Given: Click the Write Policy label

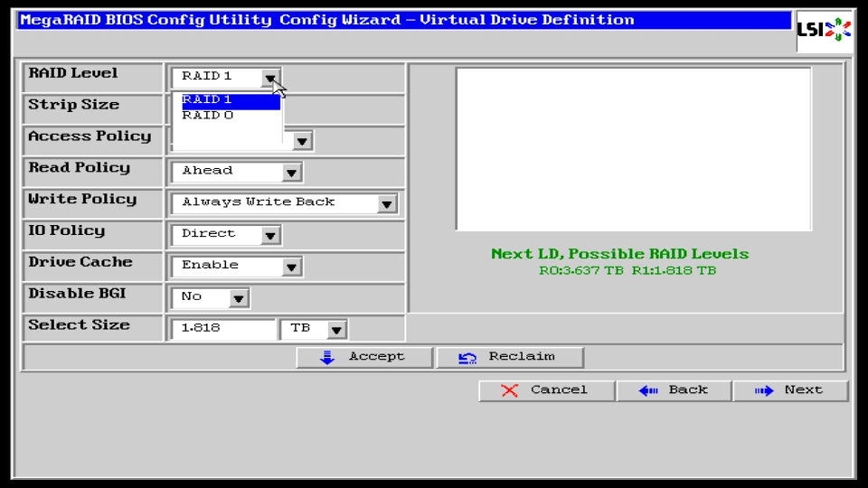Looking at the screenshot, I should 82,200.
